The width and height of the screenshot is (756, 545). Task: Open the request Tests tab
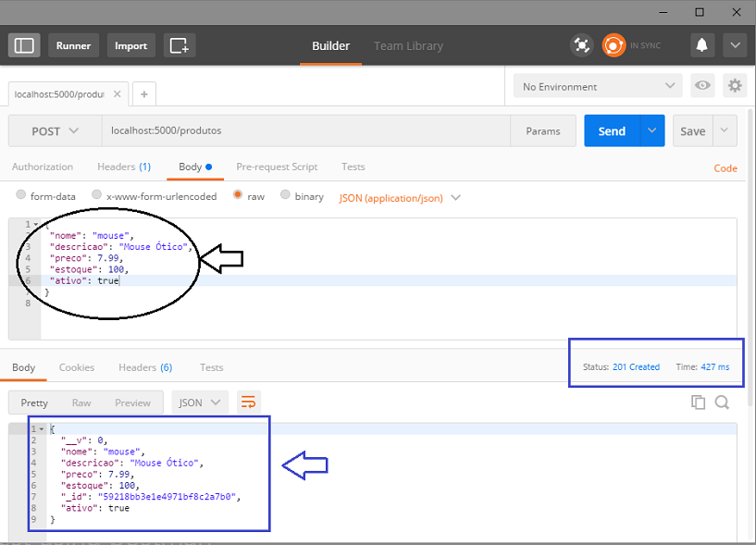click(353, 167)
